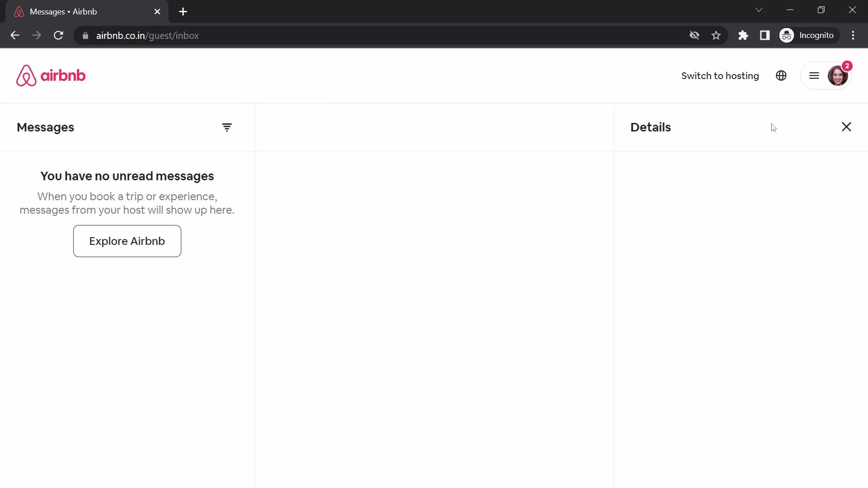Toggle the browser sidebar layout icon
The height and width of the screenshot is (488, 868).
click(765, 35)
